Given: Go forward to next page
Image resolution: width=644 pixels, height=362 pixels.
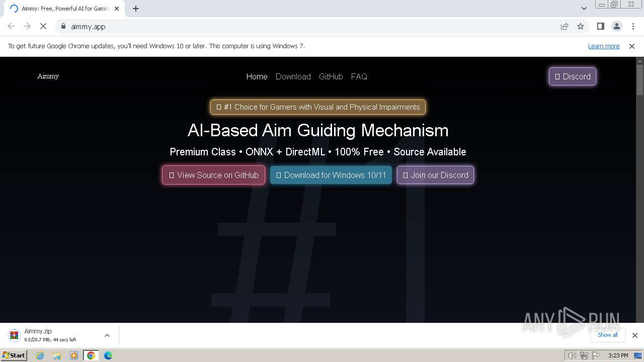Looking at the screenshot, I should (x=27, y=26).
